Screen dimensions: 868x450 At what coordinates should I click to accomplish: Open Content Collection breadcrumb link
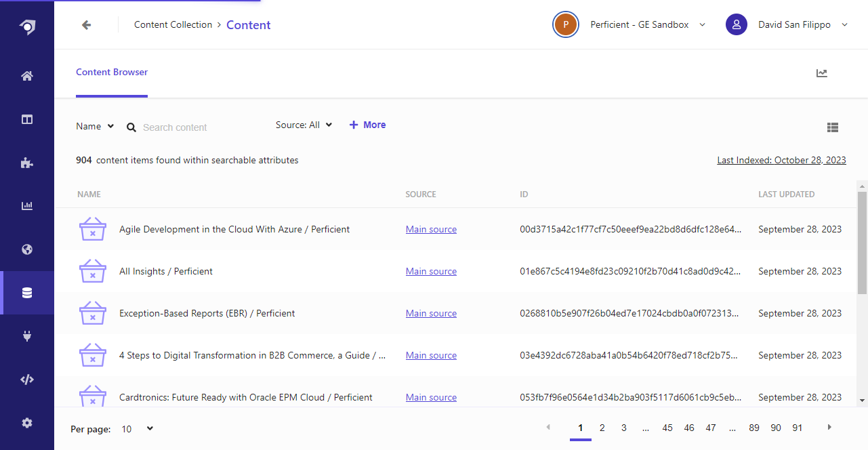coord(173,24)
